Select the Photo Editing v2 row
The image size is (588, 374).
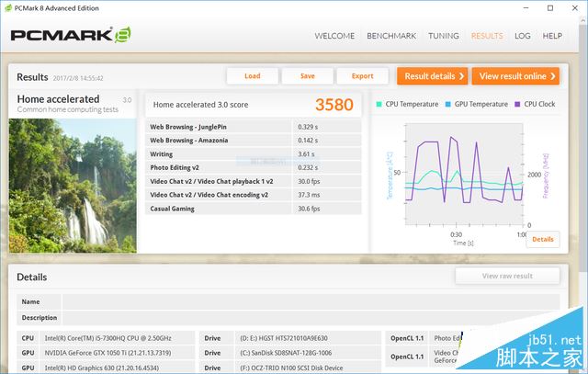coord(254,167)
